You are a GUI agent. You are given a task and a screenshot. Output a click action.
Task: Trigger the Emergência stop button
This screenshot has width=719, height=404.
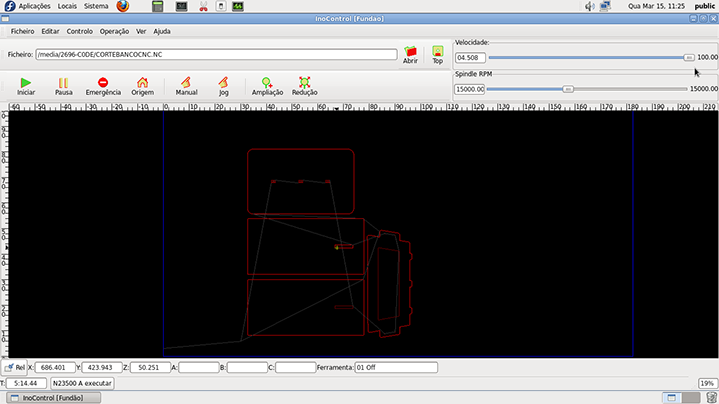[x=103, y=86]
